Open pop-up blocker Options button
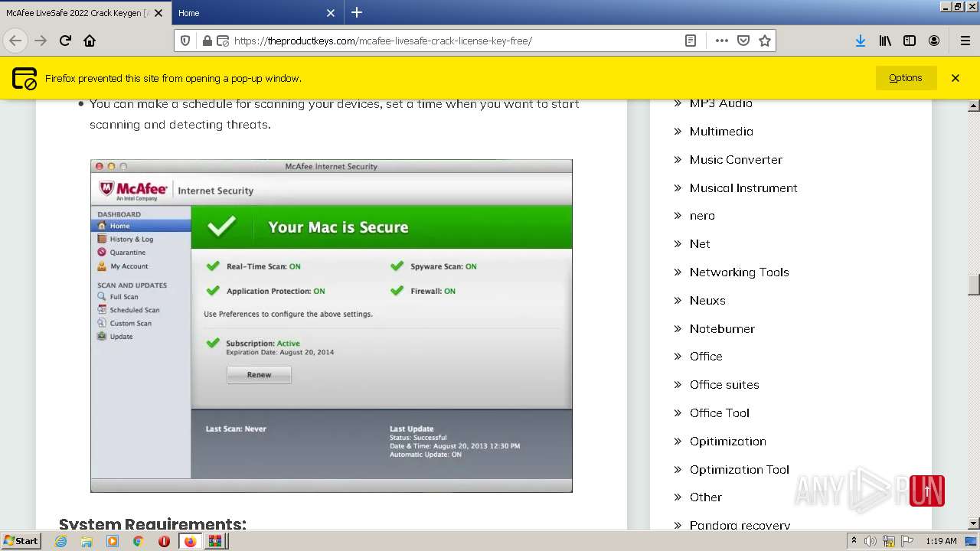Image resolution: width=980 pixels, height=551 pixels. [x=905, y=78]
